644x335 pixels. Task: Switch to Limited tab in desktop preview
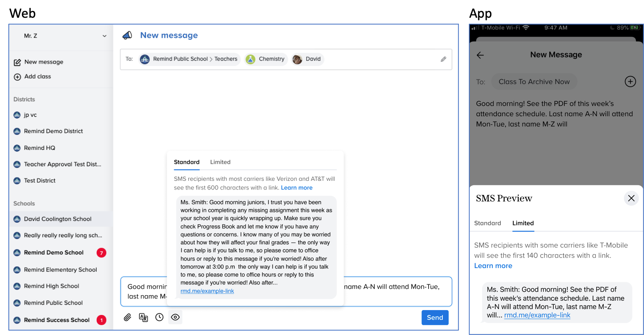coord(220,162)
